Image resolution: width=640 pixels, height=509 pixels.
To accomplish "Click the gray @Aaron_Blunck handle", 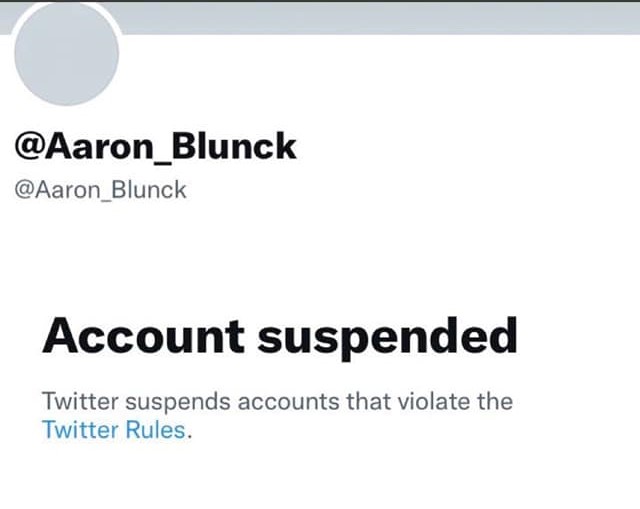I will tap(100, 190).
